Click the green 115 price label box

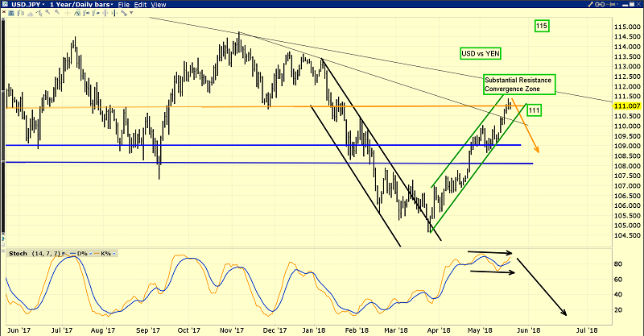[x=542, y=27]
